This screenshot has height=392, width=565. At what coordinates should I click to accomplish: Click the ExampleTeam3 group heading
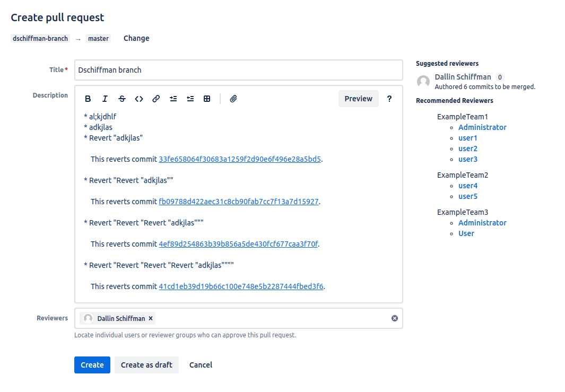[463, 212]
